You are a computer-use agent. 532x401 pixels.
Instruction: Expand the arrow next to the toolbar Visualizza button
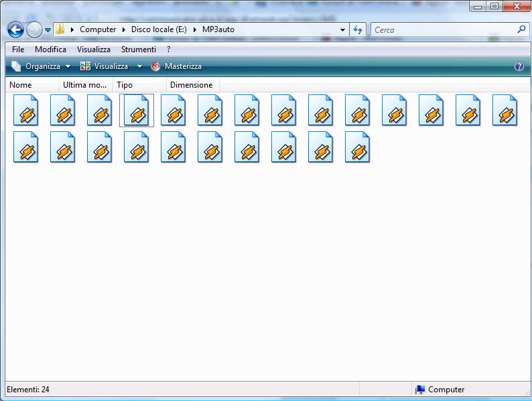point(139,66)
